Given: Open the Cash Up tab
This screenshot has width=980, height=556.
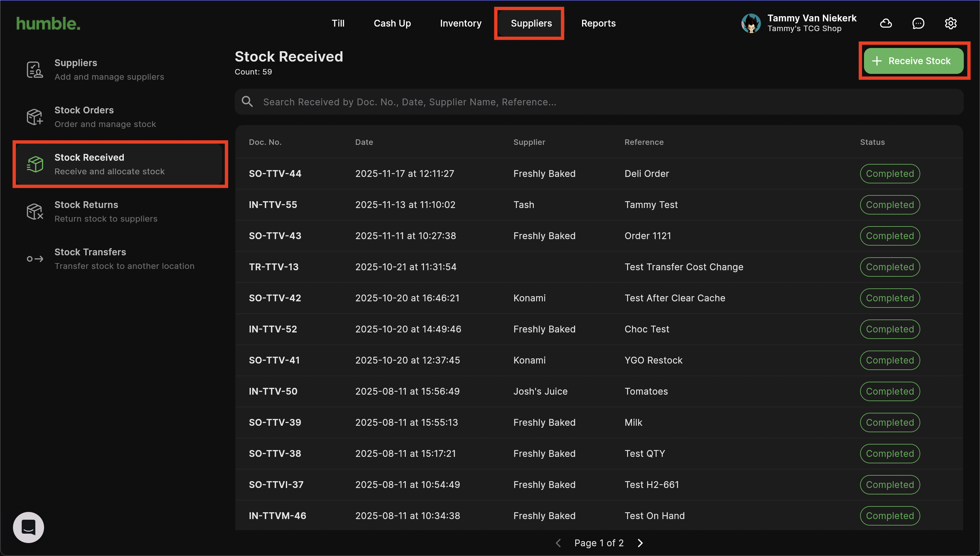Looking at the screenshot, I should click(x=392, y=23).
